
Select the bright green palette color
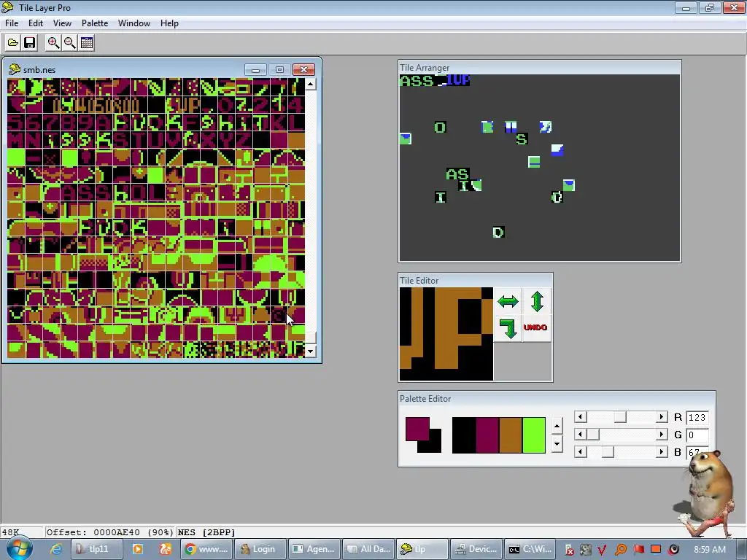[534, 435]
